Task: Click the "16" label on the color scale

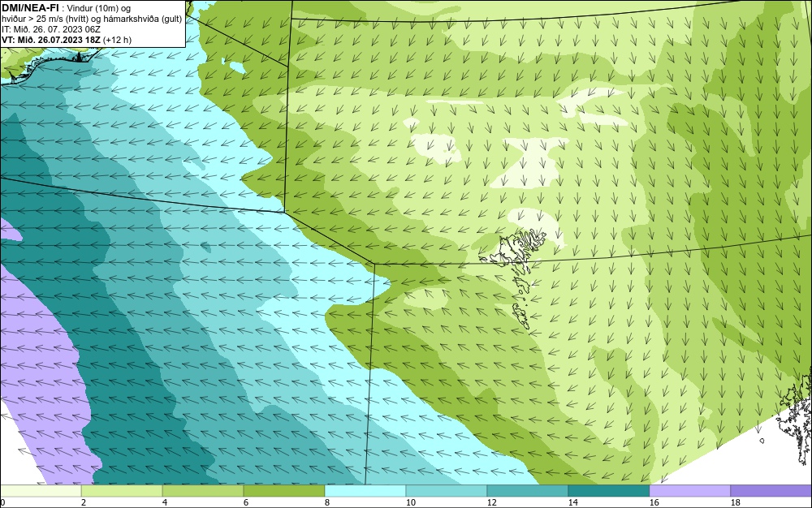Action: tap(654, 502)
